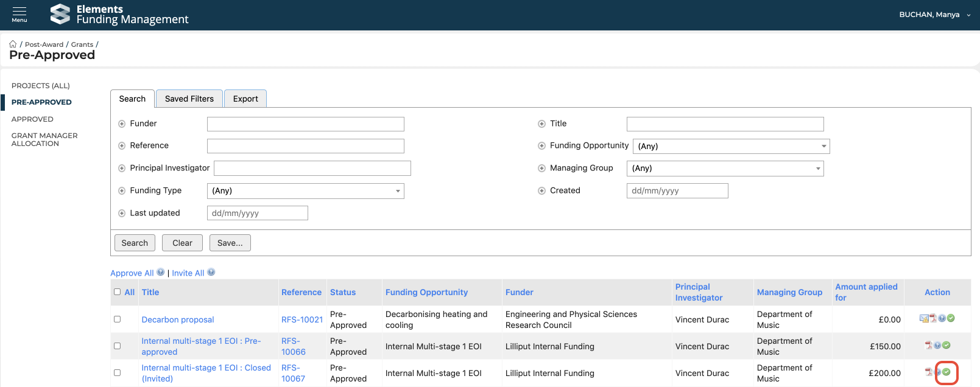Screen dimensions: 980x387
Task: Click help icon next to Approve All
Action: click(161, 273)
